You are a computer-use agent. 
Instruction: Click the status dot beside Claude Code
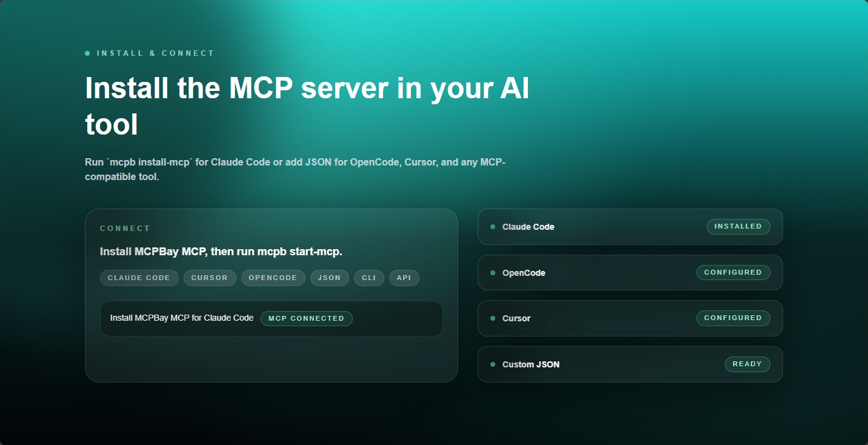coord(493,227)
